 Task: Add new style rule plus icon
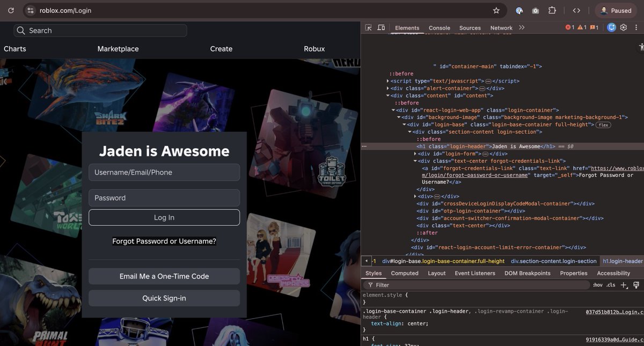coord(624,285)
